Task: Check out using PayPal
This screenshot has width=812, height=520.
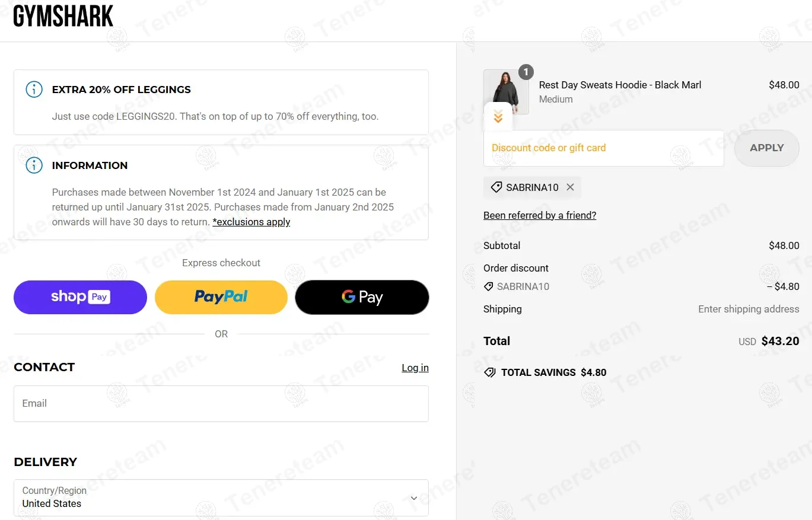Action: click(x=221, y=297)
